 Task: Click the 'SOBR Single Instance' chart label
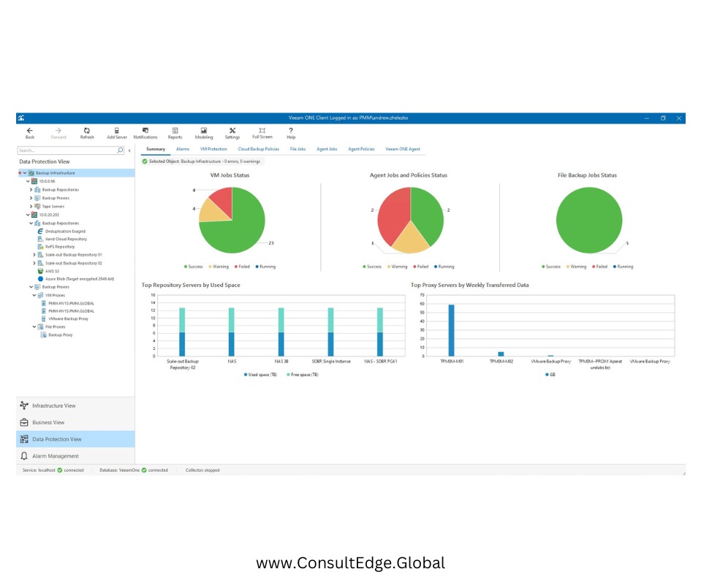click(x=331, y=362)
